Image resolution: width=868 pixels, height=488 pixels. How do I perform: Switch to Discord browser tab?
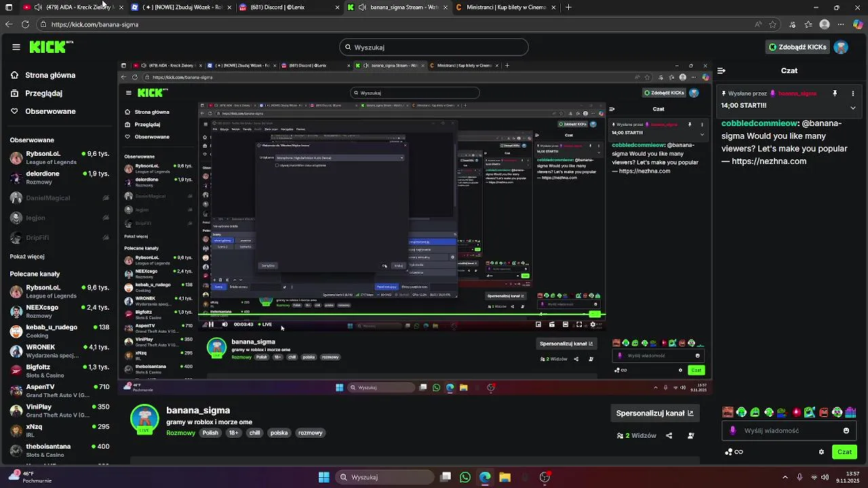pyautogui.click(x=288, y=7)
